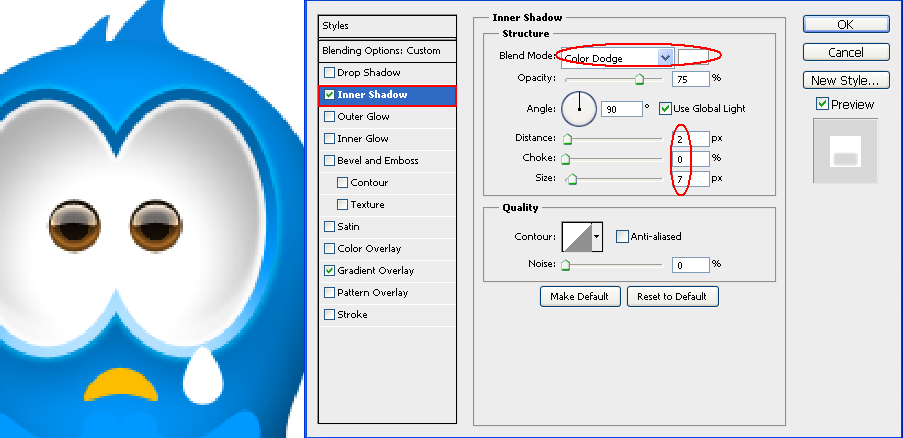903x438 pixels.
Task: Uncheck the Inner Shadow checkbox
Action: coord(329,95)
